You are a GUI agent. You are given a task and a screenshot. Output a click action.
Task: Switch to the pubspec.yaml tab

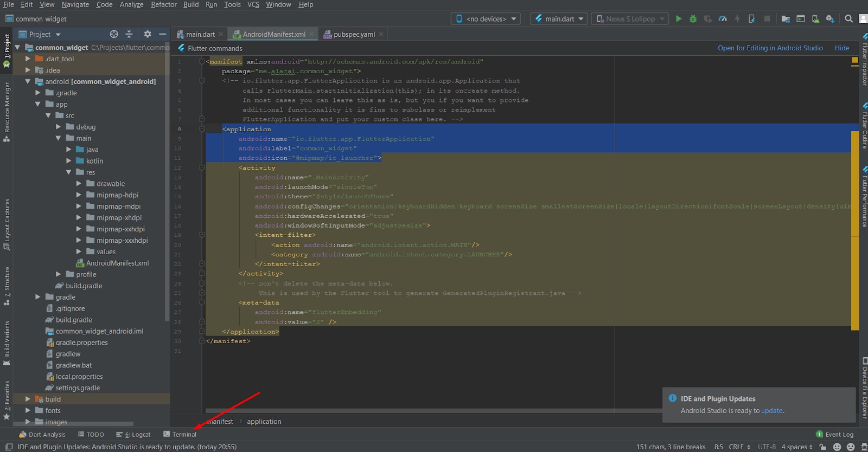(353, 34)
